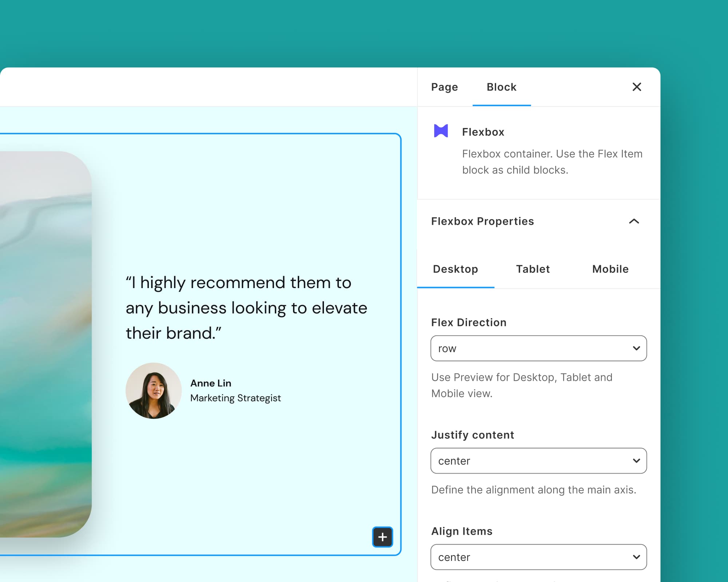Collapse the Flexbox Properties section
The width and height of the screenshot is (728, 582).
pos(634,221)
